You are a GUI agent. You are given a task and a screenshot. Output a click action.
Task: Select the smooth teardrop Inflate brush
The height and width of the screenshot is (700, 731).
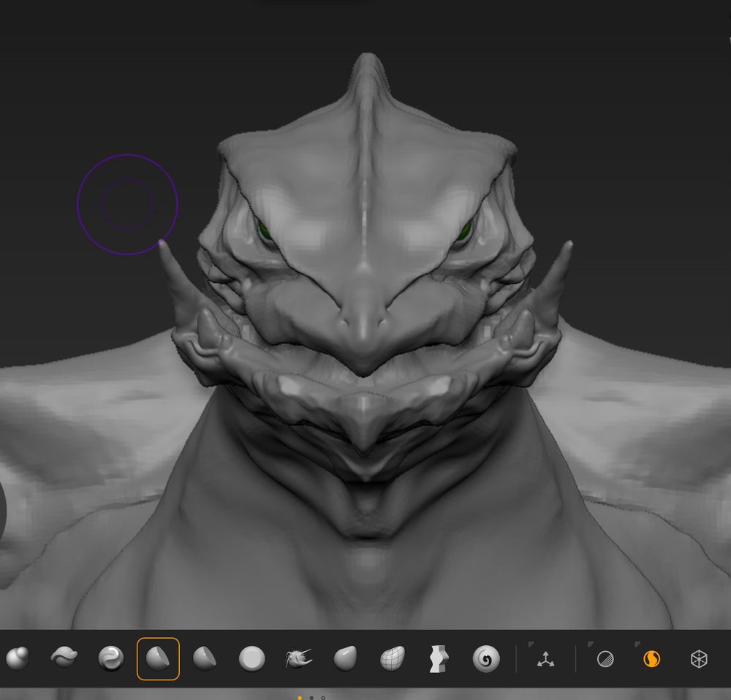coord(346,658)
